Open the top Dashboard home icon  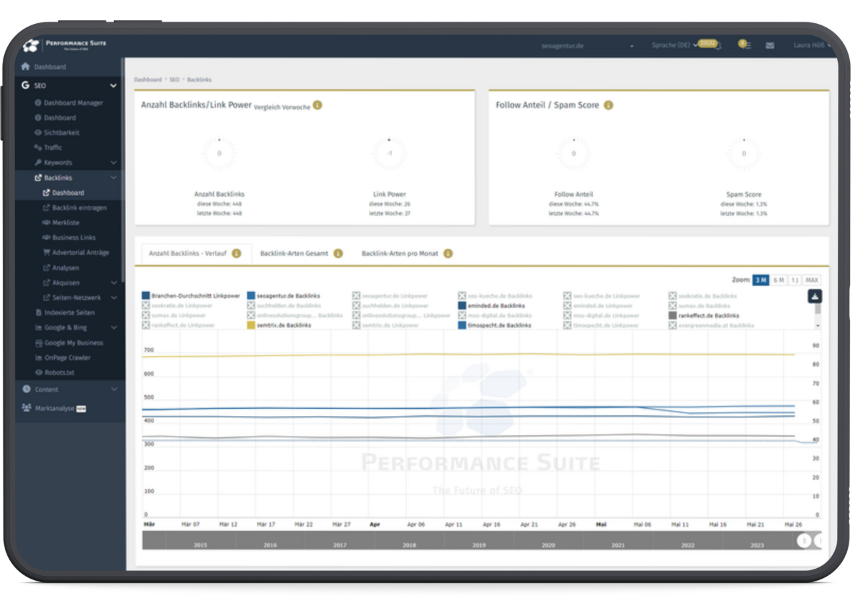point(26,67)
